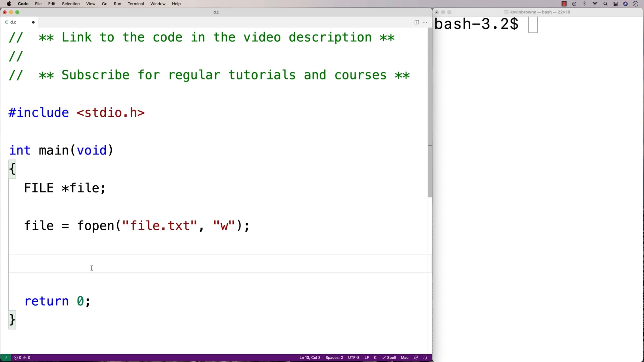Open problems panel via errors and warnings count
644x362 pixels.
(22, 358)
